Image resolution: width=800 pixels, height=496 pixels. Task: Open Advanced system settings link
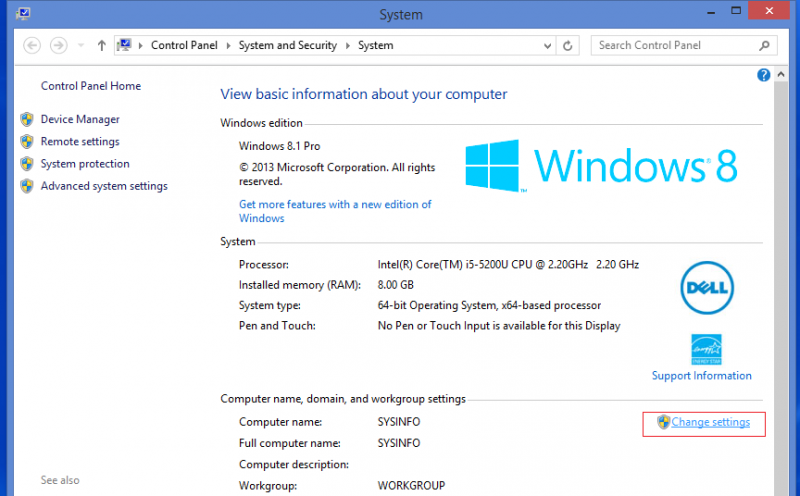coord(104,186)
